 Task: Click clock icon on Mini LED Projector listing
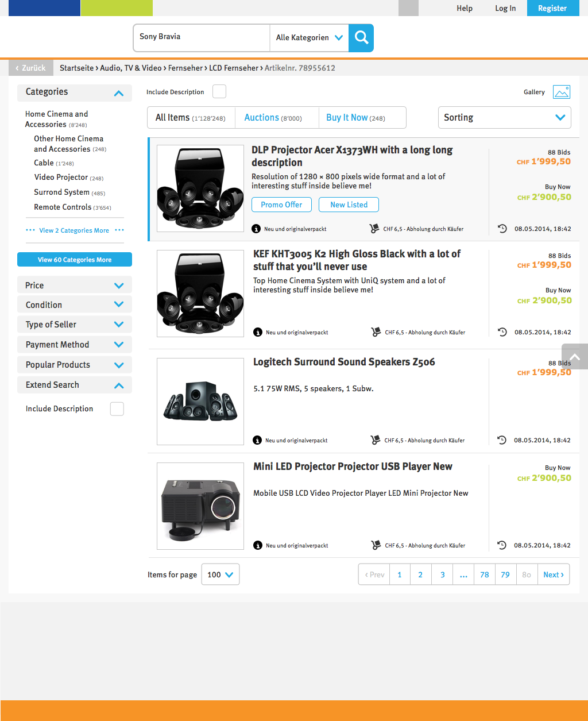click(x=502, y=545)
